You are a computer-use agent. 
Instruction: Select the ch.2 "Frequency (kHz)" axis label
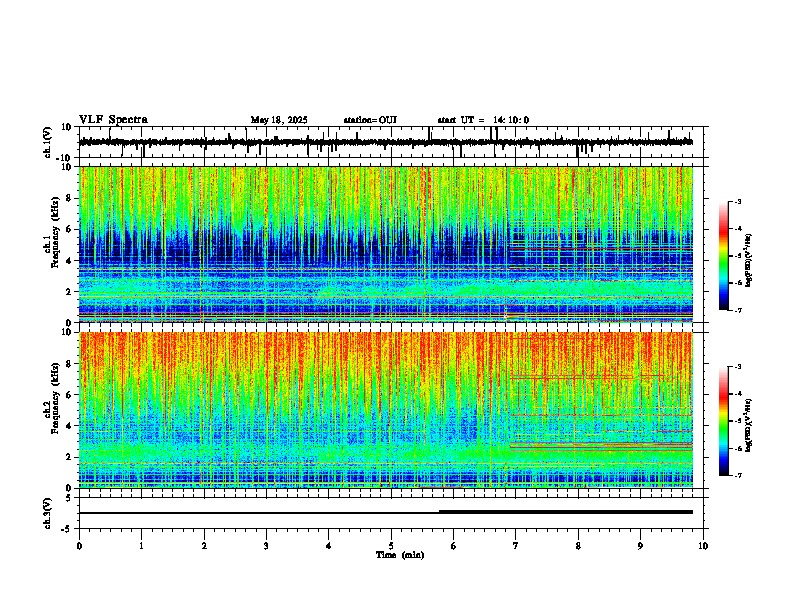pyautogui.click(x=55, y=397)
